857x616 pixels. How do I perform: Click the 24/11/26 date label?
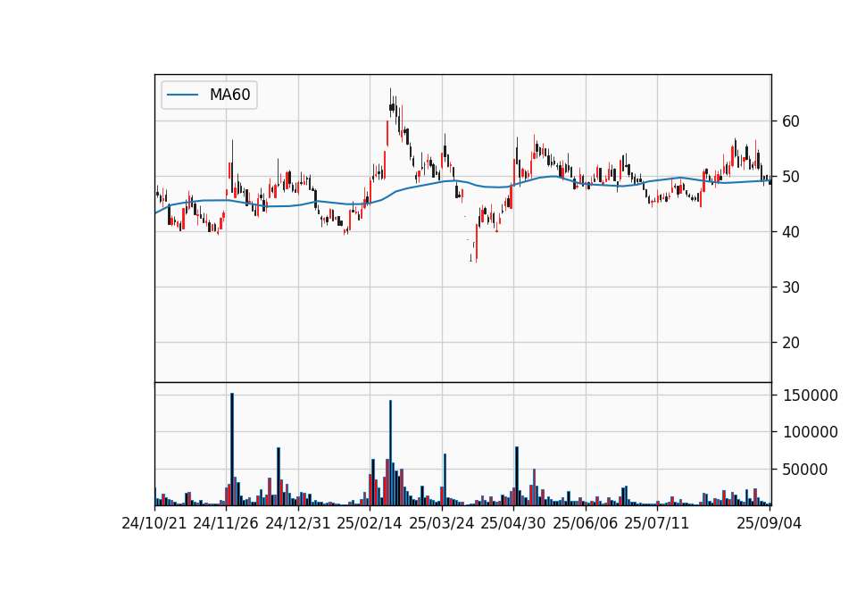(x=226, y=523)
